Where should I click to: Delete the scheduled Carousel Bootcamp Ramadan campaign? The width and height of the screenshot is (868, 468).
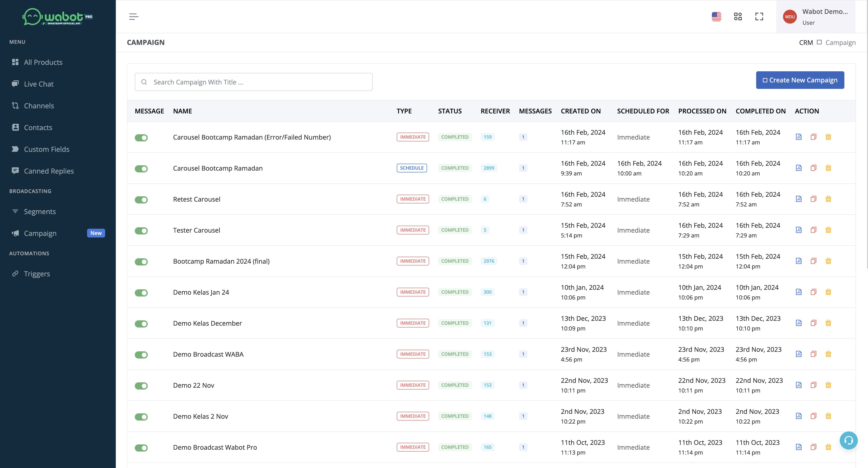pos(828,168)
